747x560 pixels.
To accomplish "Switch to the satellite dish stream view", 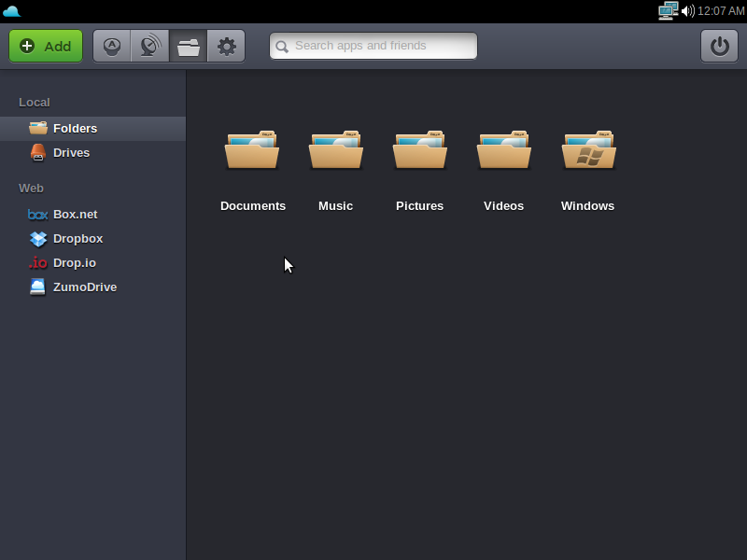I will (x=149, y=46).
